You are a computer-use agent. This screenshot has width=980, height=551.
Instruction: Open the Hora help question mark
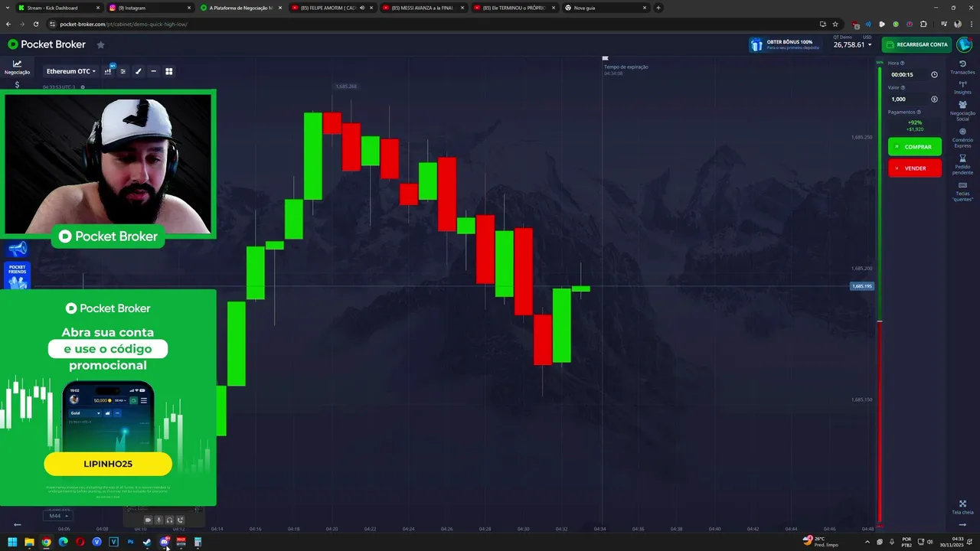pos(902,64)
